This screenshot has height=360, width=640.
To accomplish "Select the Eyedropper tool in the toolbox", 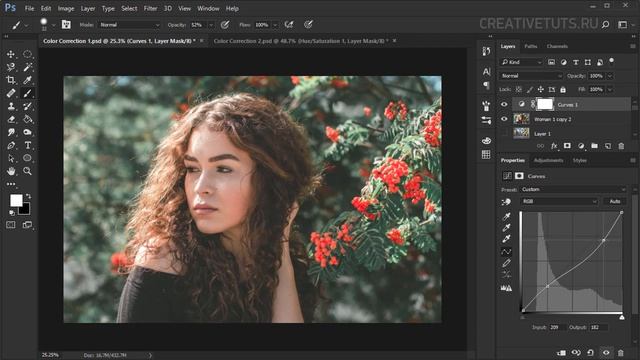I will click(27, 80).
